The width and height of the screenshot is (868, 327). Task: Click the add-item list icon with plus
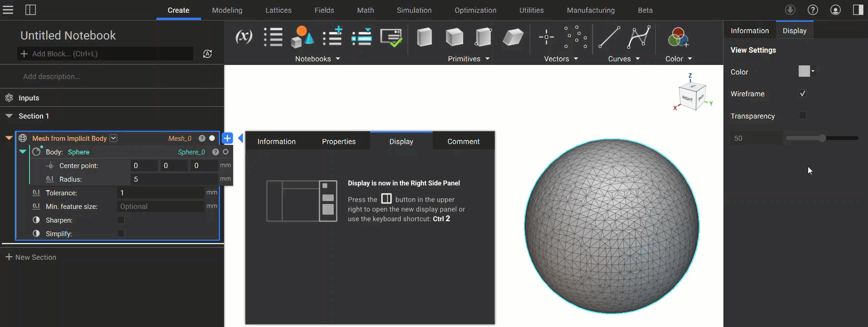tap(332, 37)
